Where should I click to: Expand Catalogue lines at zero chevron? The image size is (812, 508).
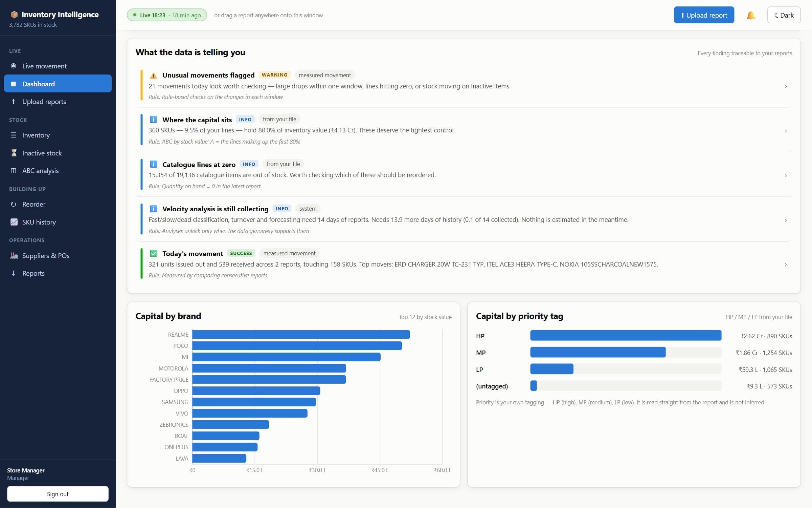[786, 175]
